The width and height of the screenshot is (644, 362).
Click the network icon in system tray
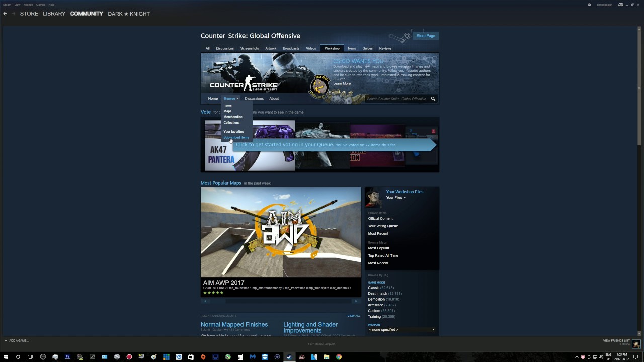595,357
